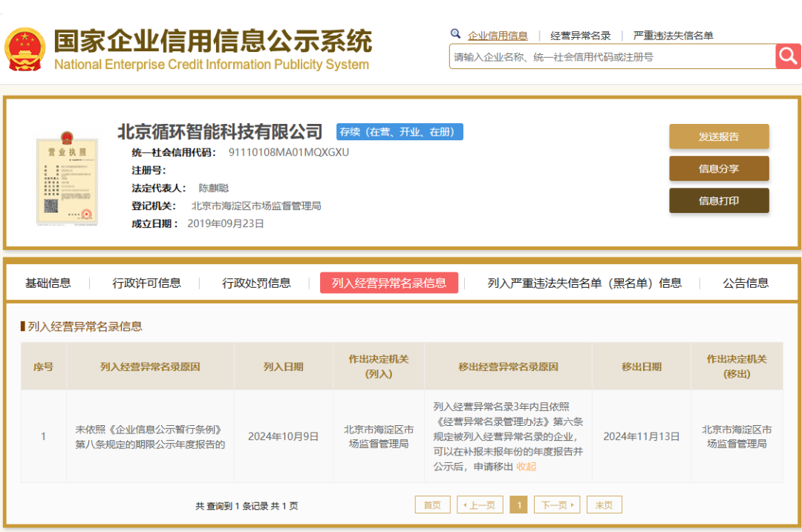Click the 注册号 label
The width and height of the screenshot is (802, 532).
pyautogui.click(x=149, y=170)
